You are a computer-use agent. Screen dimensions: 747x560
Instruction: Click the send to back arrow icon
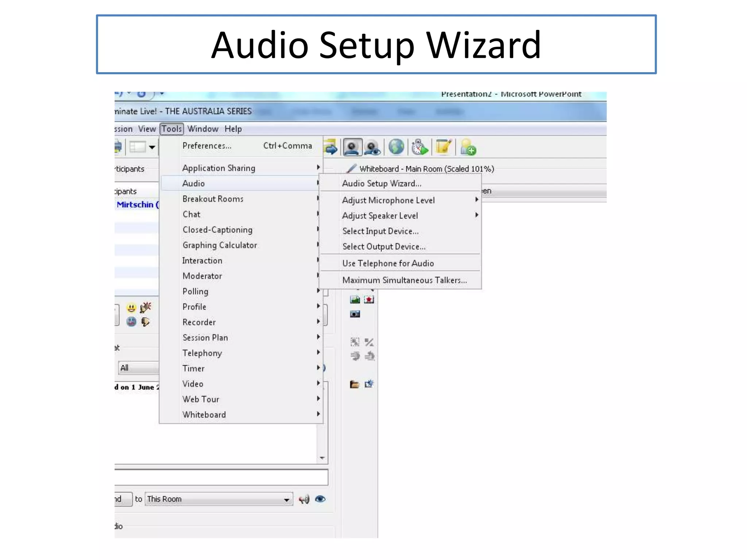point(355,356)
